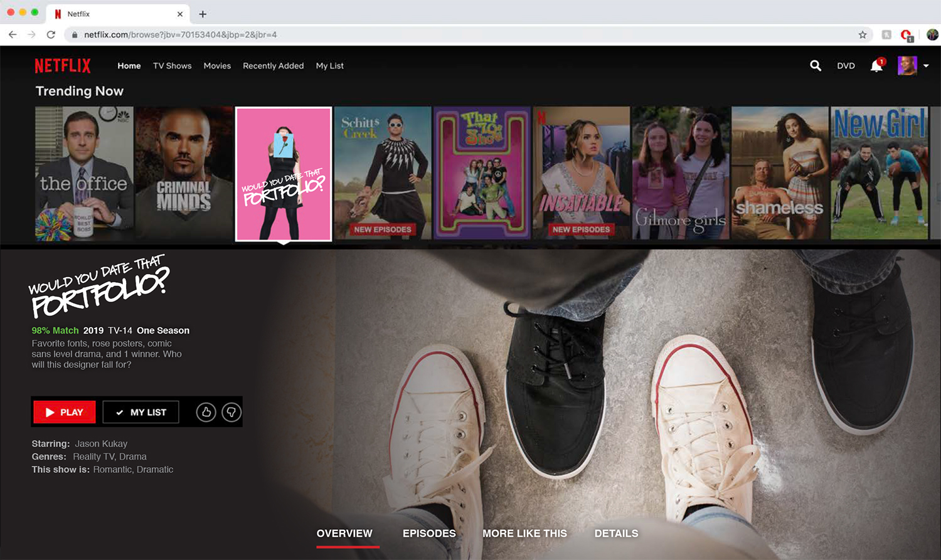Select the New Girl thumbnail
941x560 pixels.
(880, 173)
